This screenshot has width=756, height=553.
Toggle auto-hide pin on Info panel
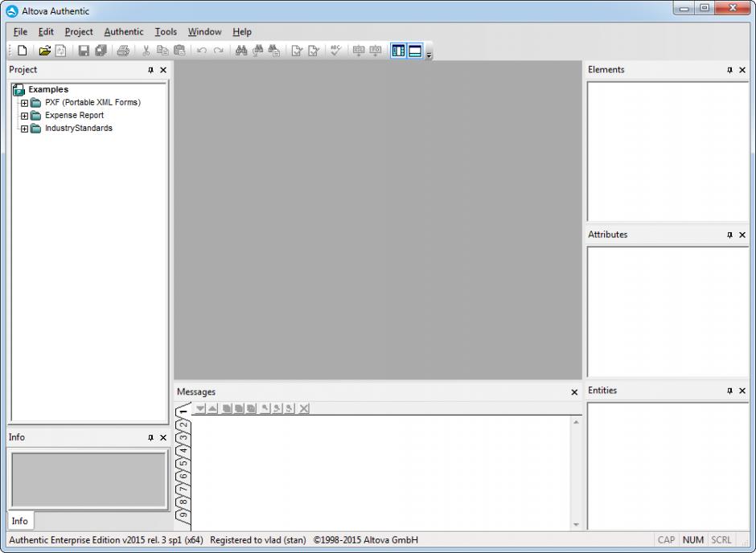point(150,438)
